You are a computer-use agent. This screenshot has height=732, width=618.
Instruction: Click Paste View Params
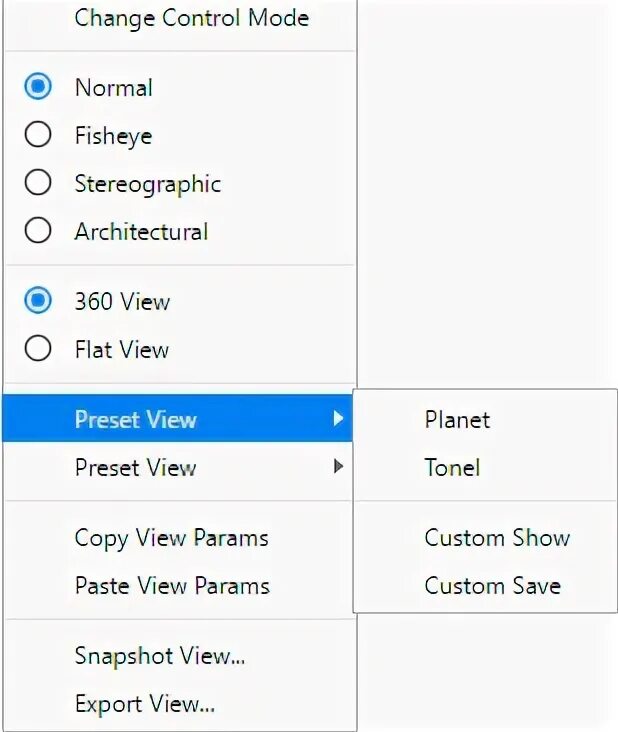click(x=172, y=585)
